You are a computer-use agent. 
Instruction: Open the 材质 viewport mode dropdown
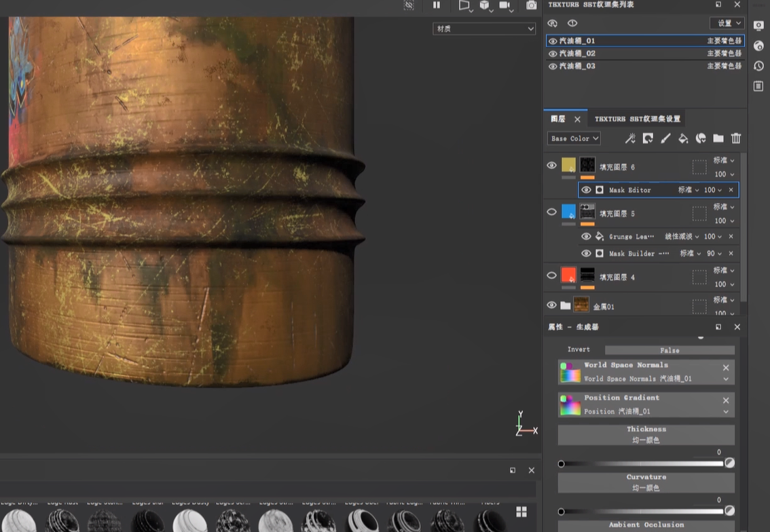point(485,28)
